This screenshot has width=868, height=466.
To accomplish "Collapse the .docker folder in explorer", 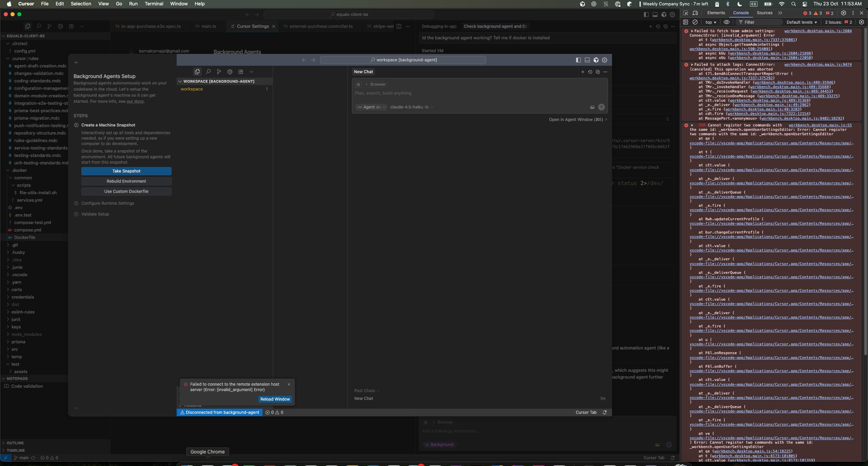I will click(19, 170).
